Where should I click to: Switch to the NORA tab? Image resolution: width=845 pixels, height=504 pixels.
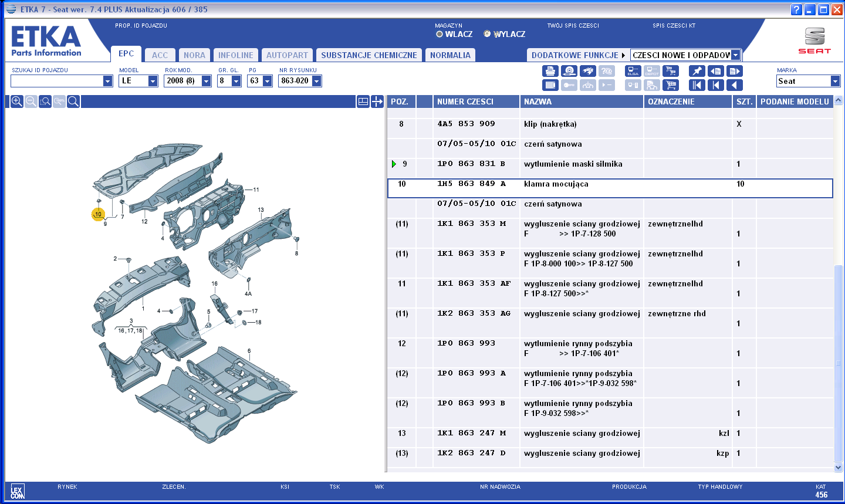tap(194, 55)
